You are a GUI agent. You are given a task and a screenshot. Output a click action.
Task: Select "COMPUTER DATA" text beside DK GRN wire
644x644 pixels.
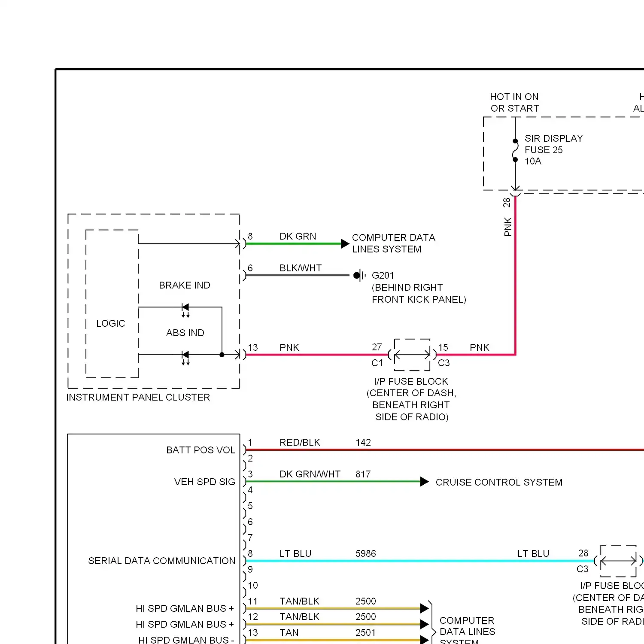(393, 237)
